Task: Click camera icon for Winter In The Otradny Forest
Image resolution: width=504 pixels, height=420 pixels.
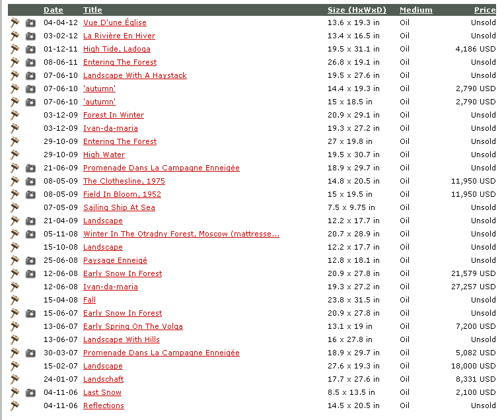Action: (30, 234)
